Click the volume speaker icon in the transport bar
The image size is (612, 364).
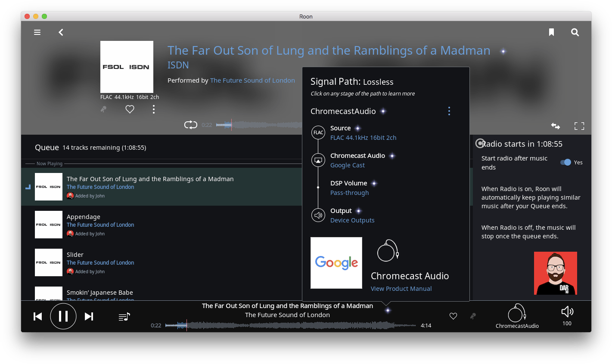[567, 312]
